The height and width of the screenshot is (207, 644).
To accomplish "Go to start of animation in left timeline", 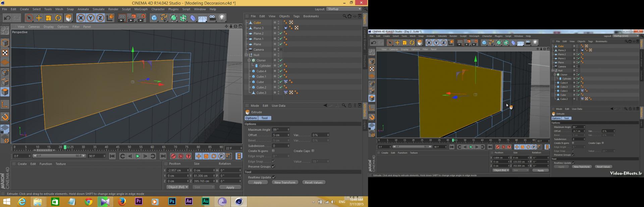I will [x=112, y=156].
